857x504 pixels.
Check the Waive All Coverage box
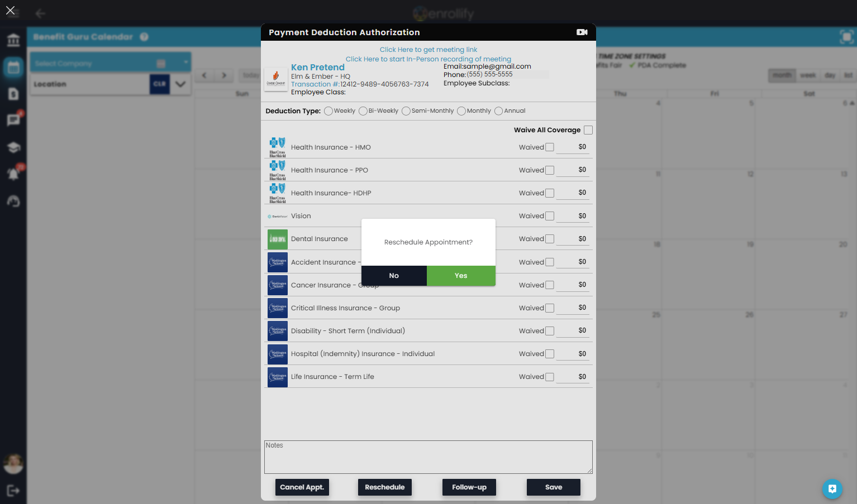click(588, 130)
